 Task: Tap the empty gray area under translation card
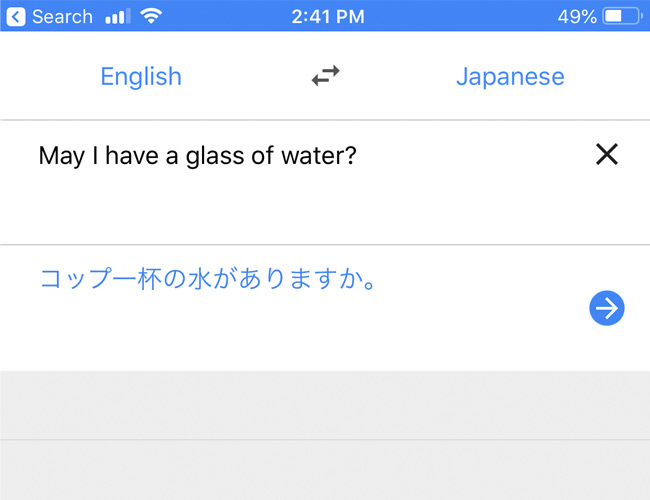[x=325, y=405]
